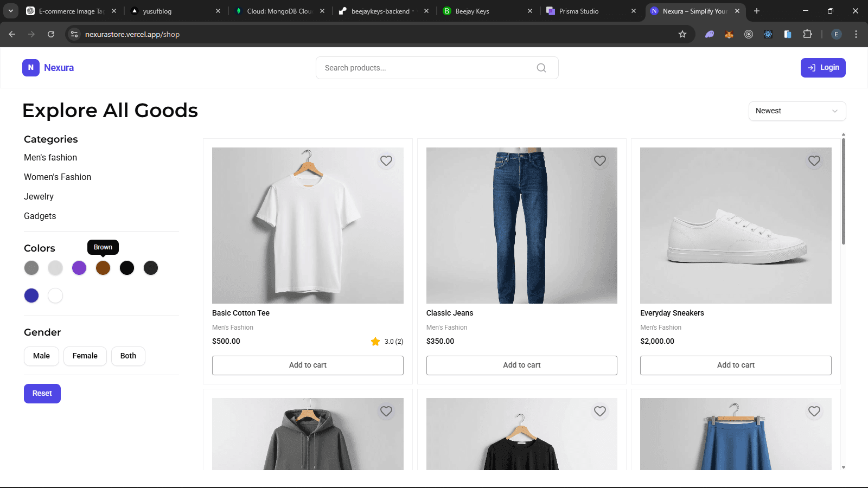Click the $2,000.00 price text
Screen dimensions: 868x488
(657, 342)
